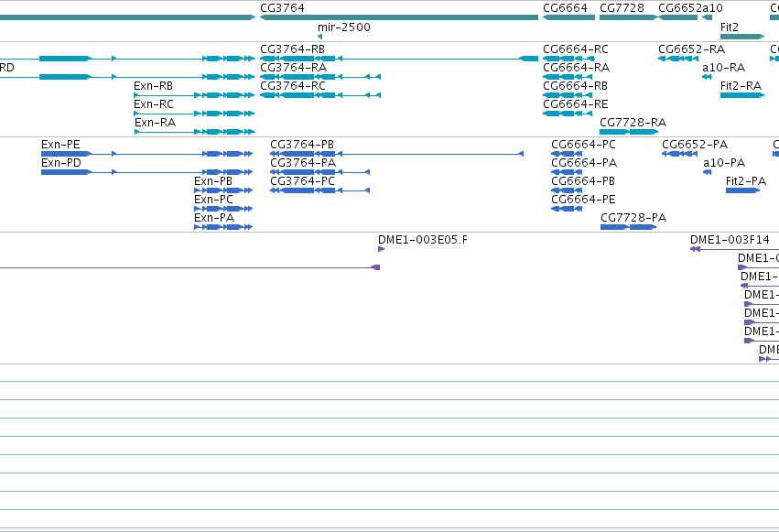Select protein label CG6664-PE

tap(583, 200)
